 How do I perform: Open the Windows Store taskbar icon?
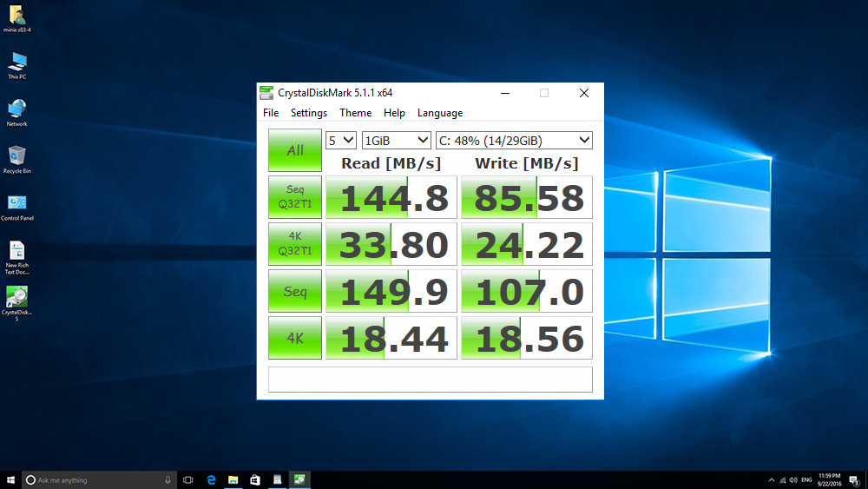point(255,479)
